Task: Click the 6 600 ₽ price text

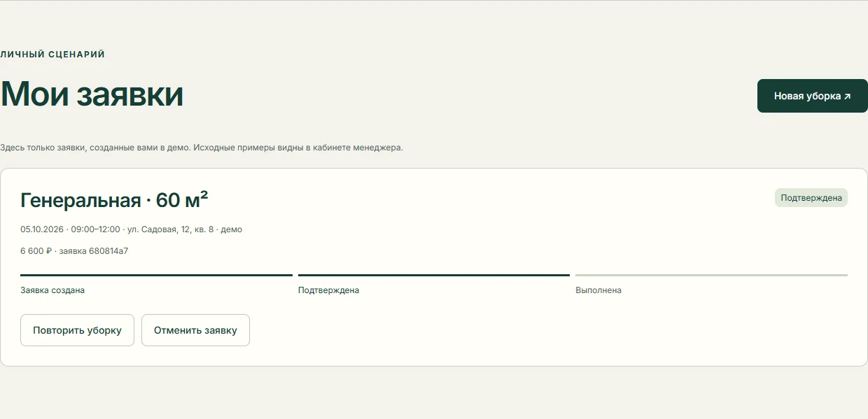Action: pos(36,250)
